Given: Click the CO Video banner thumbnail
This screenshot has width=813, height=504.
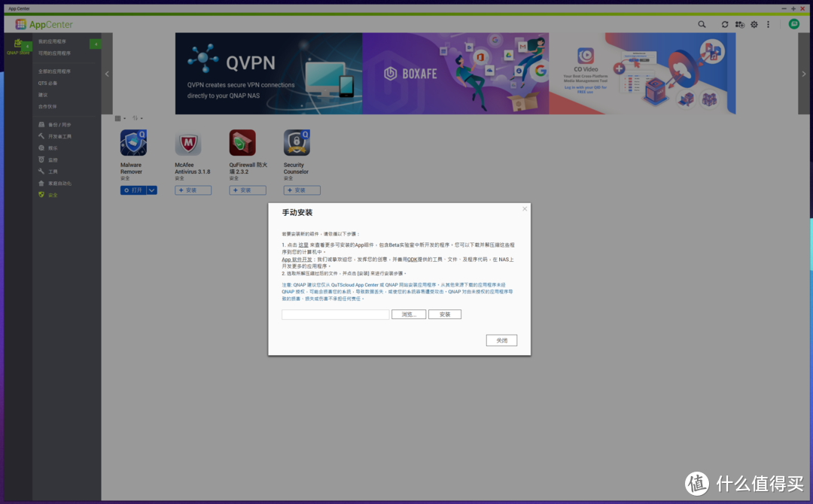Looking at the screenshot, I should tap(642, 74).
